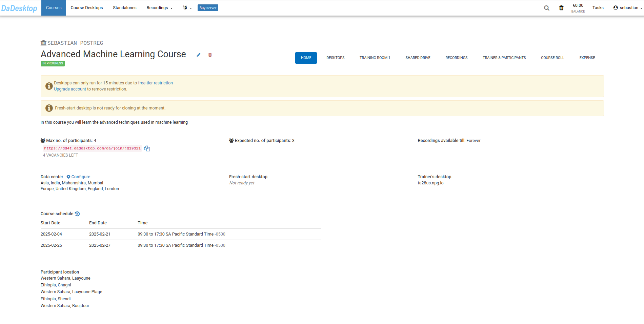Click the red trash icon to delete course
Screen dimensions: 644x324
[210, 55]
